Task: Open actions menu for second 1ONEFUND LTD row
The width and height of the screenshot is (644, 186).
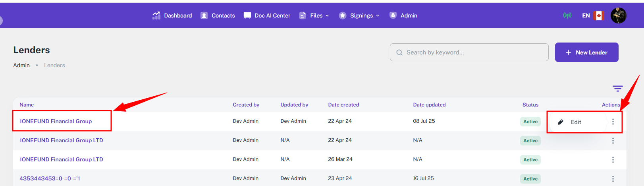Action: (x=613, y=160)
